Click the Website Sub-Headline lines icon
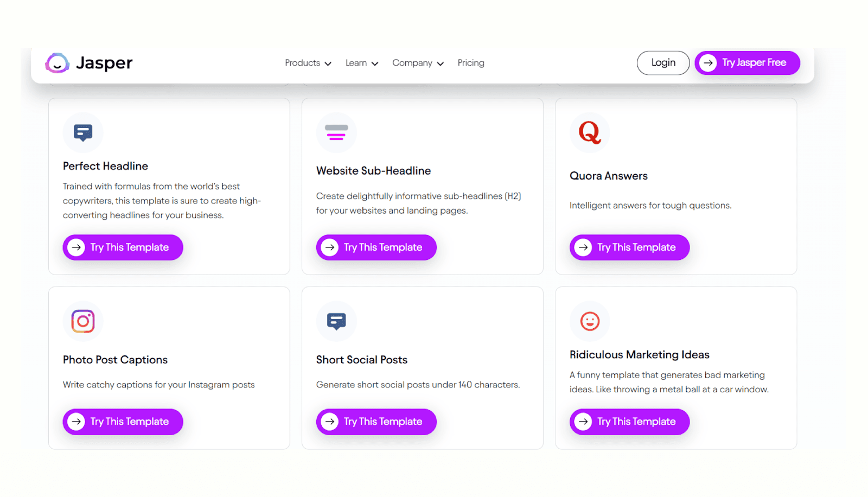The width and height of the screenshot is (868, 497). pos(336,132)
